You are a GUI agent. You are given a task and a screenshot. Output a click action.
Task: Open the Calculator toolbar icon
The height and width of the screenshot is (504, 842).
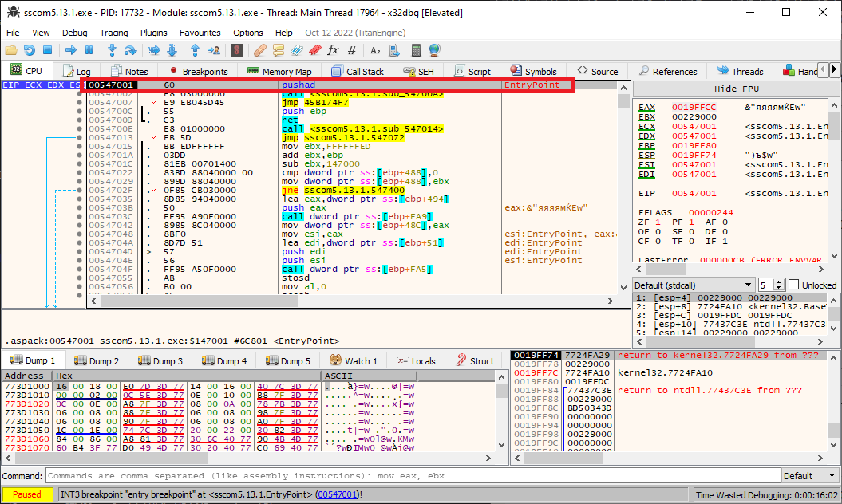416,50
